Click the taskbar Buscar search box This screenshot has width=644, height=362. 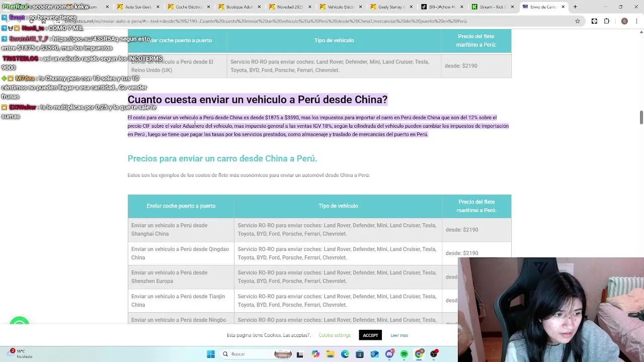[257, 354]
